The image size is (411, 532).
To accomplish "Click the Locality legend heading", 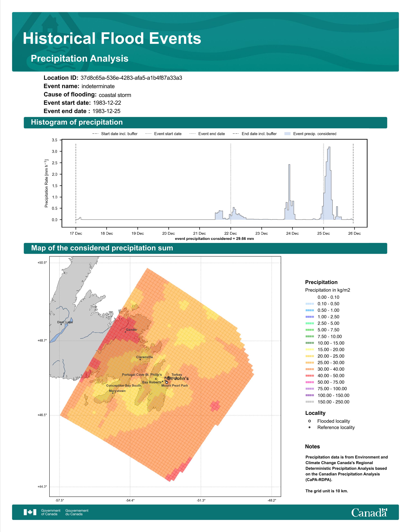I will [315, 413].
